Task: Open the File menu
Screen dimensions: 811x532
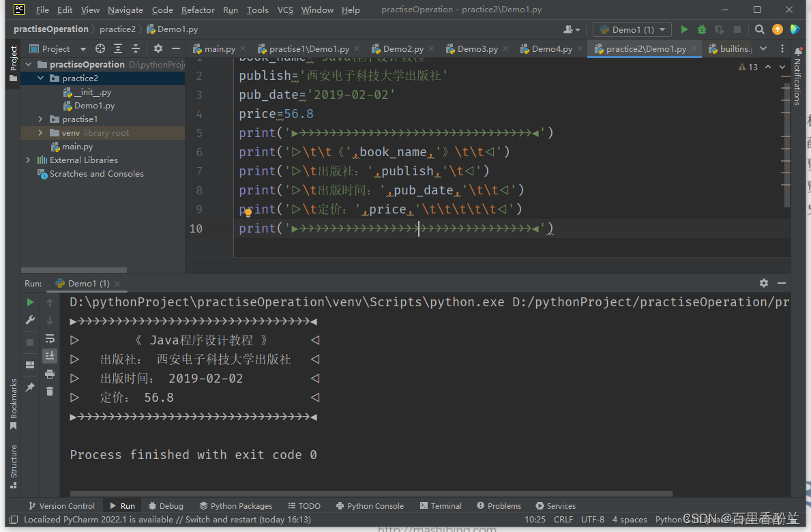Action: [42, 10]
